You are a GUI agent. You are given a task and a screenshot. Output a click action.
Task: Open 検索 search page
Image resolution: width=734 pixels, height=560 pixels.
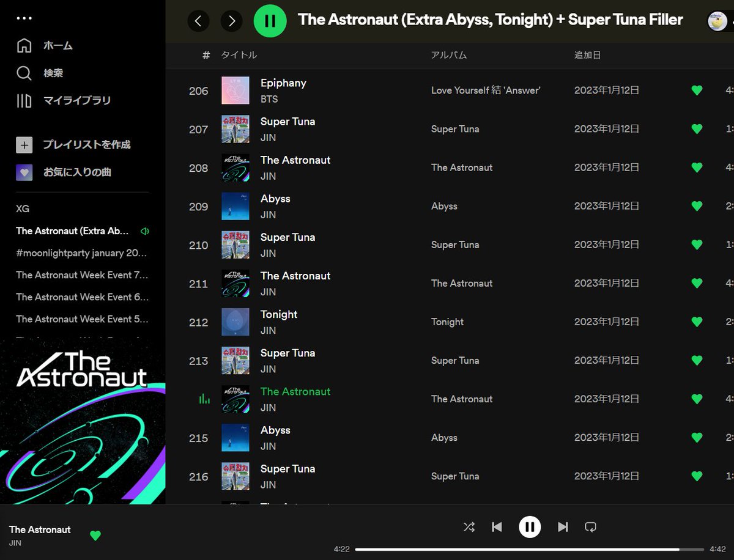pyautogui.click(x=40, y=73)
